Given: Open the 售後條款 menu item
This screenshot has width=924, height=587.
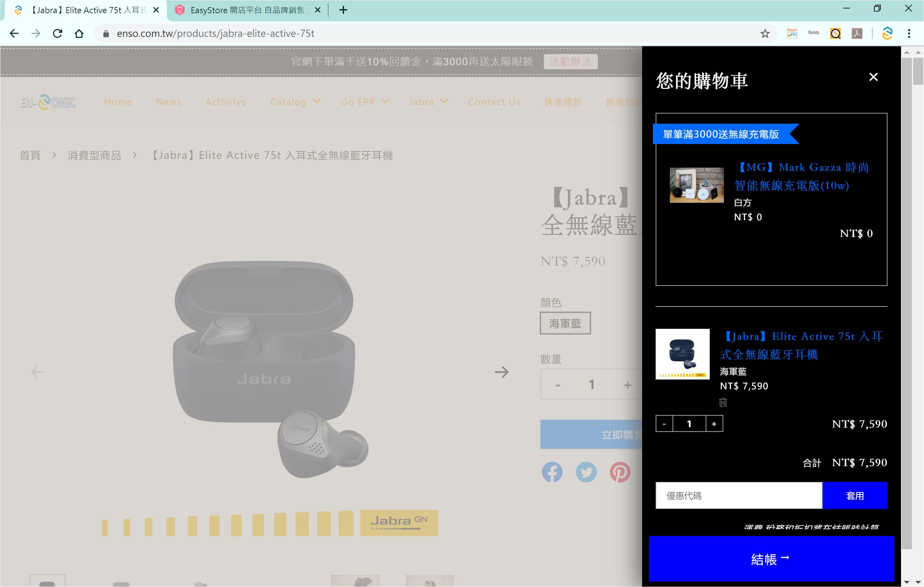Looking at the screenshot, I should (x=563, y=102).
